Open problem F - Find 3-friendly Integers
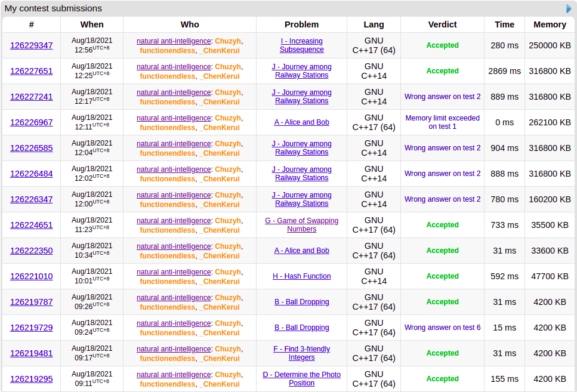The width and height of the screenshot is (577, 392). (301, 353)
